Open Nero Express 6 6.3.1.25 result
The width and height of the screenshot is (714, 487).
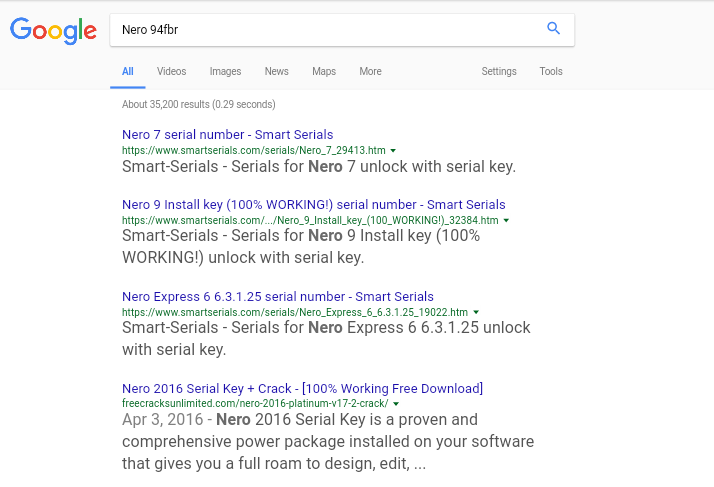[278, 297]
